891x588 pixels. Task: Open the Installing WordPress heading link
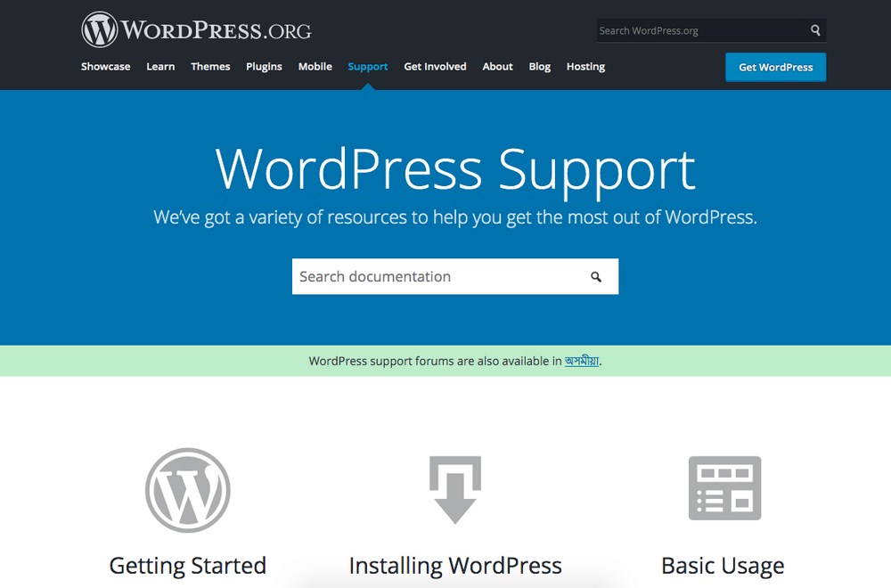(455, 565)
